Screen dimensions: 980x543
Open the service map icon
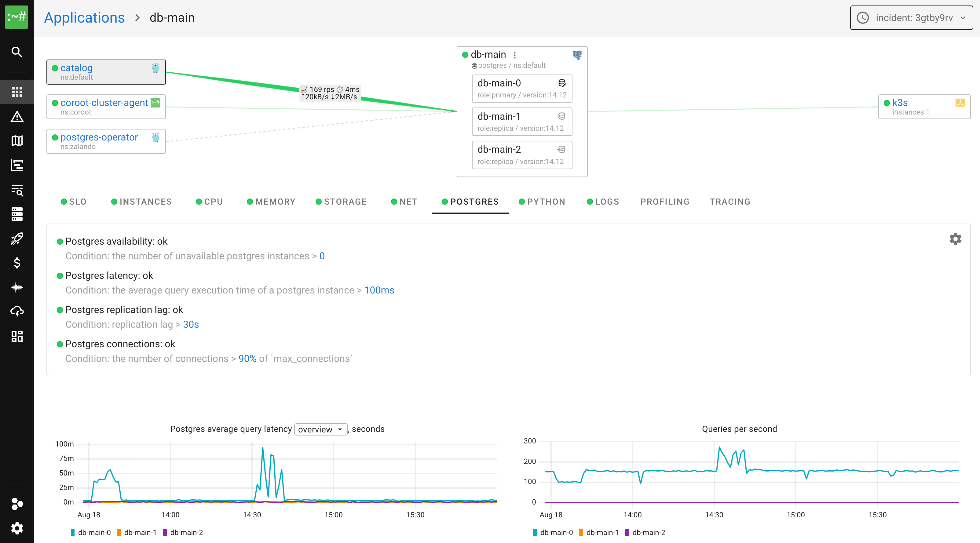click(x=17, y=141)
